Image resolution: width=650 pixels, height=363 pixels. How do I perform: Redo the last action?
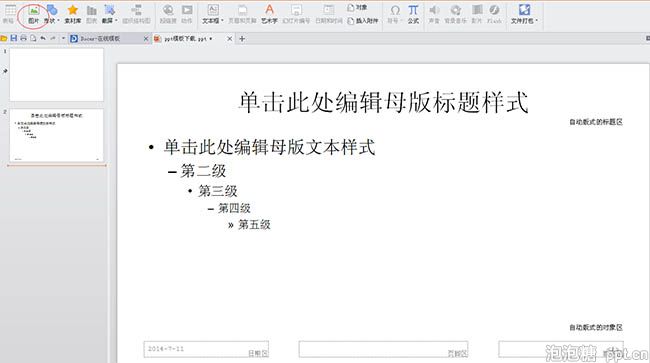[x=53, y=39]
